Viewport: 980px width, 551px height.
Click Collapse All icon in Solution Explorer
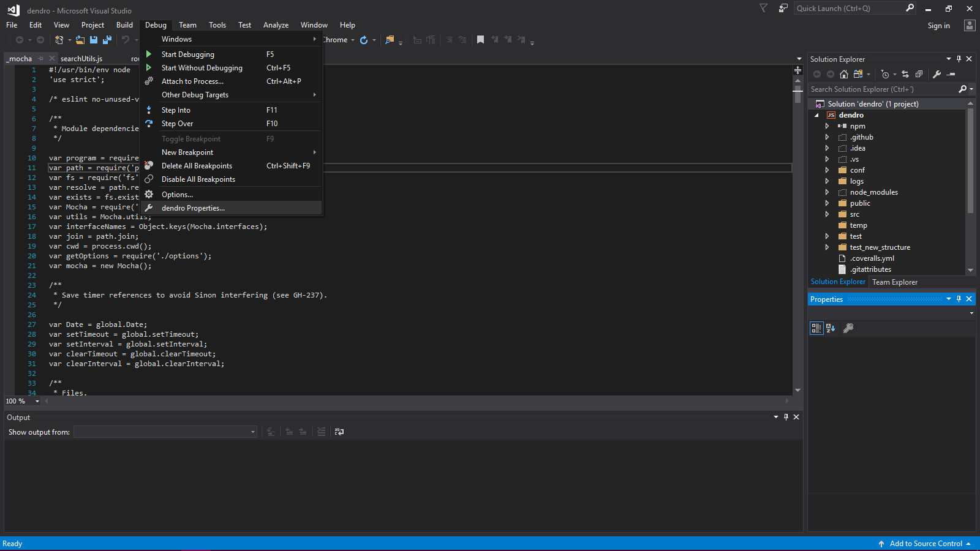pyautogui.click(x=919, y=74)
